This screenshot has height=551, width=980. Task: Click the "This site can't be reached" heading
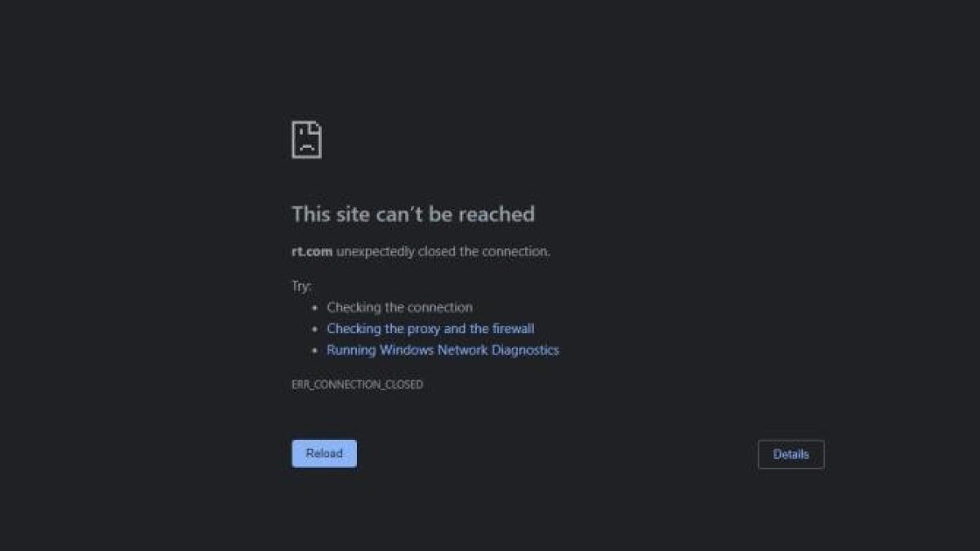pyautogui.click(x=413, y=214)
